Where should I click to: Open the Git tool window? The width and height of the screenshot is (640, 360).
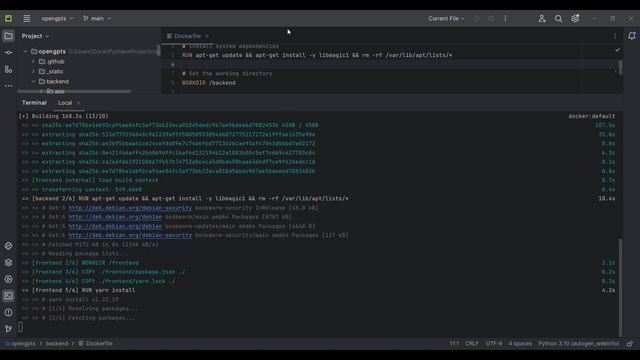click(8, 329)
